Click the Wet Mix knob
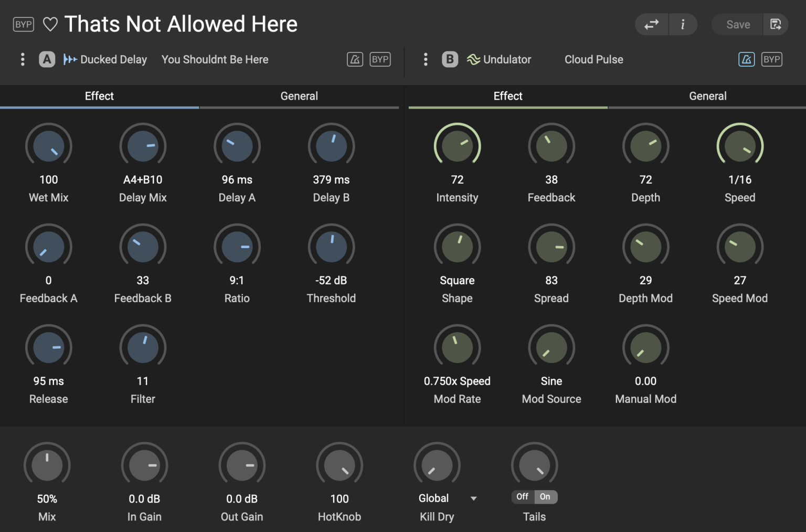This screenshot has width=806, height=532. (x=49, y=146)
